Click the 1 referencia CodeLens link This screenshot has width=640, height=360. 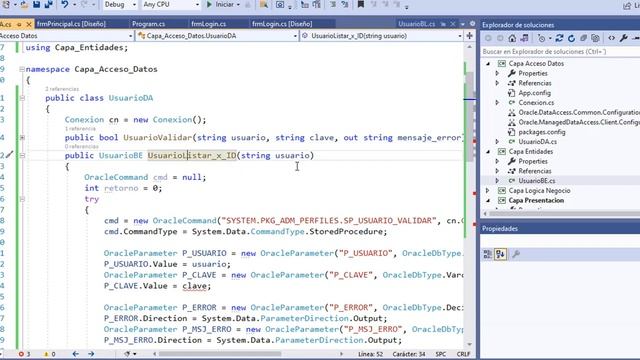(80, 129)
